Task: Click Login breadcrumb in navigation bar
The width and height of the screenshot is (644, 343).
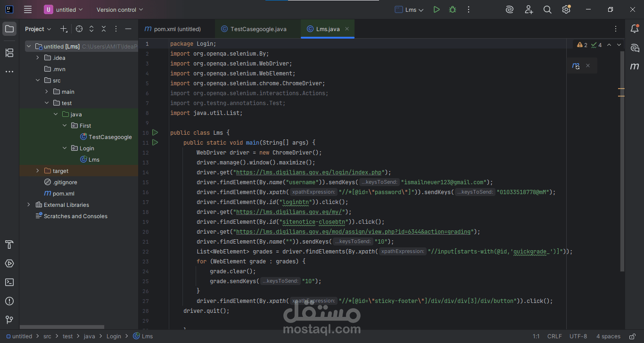Action: click(114, 336)
